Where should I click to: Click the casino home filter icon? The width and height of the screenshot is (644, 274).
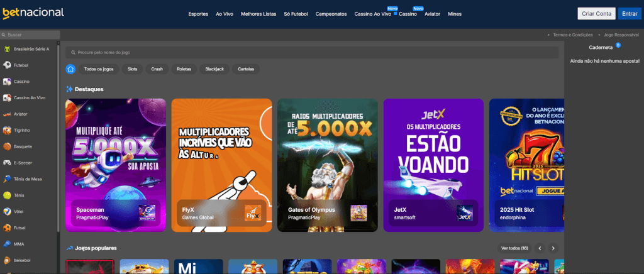pos(70,69)
